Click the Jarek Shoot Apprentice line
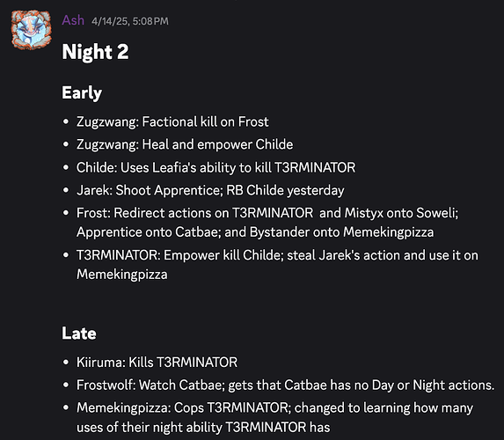Viewport: 504px width, 440px height. tap(210, 190)
